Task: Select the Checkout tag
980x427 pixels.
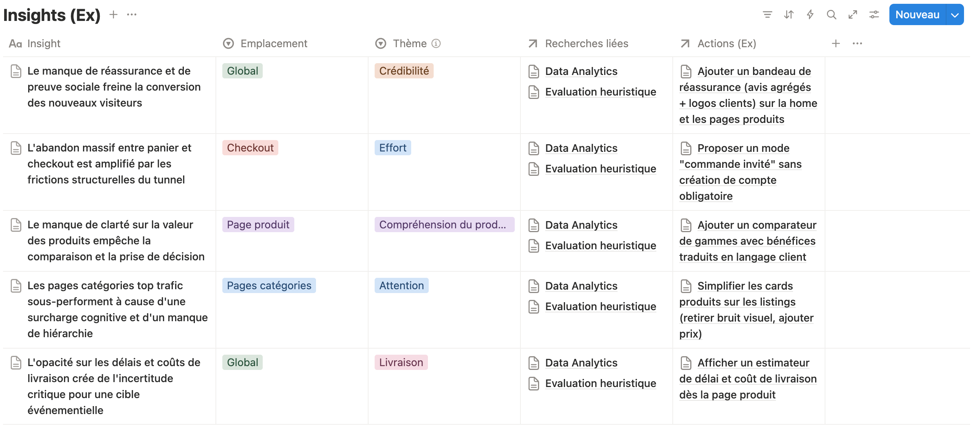Action: [250, 148]
